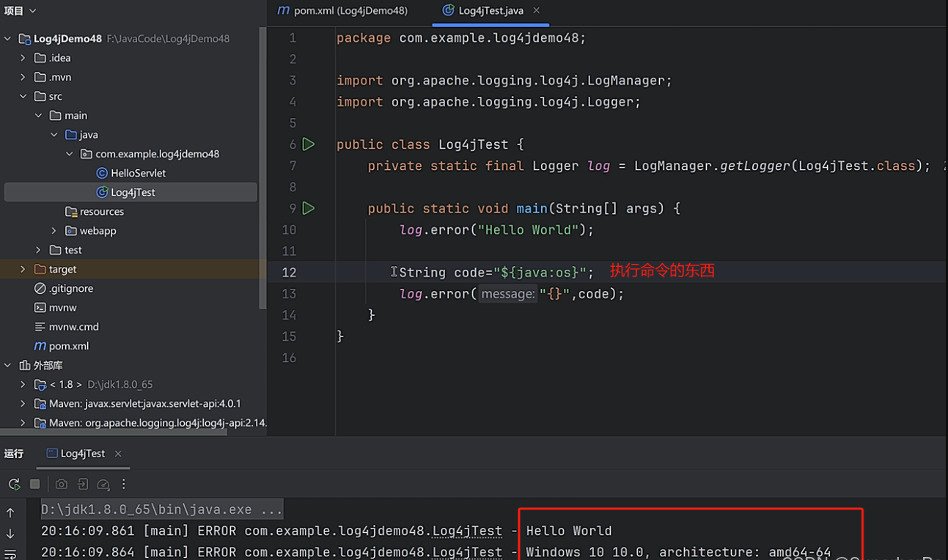Click getLogger method call on line 7
948x560 pixels.
click(755, 166)
